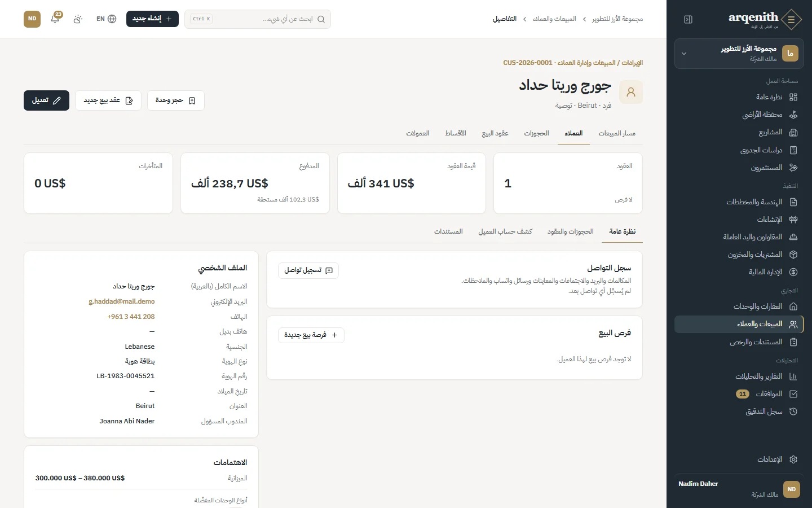Open محفظة الأراضي in sidebar

(739, 115)
